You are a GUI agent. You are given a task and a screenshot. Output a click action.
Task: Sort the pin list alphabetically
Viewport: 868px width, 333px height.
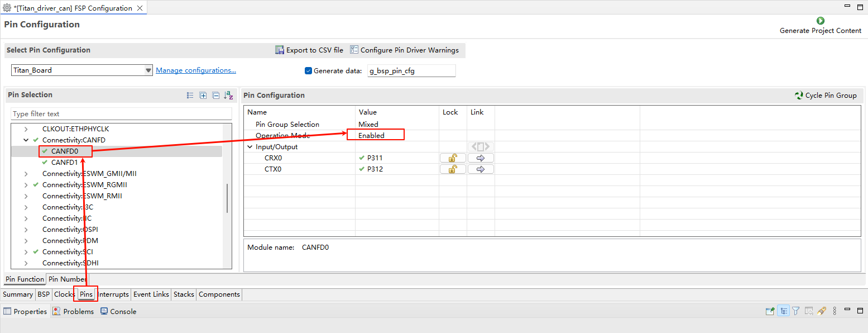228,96
